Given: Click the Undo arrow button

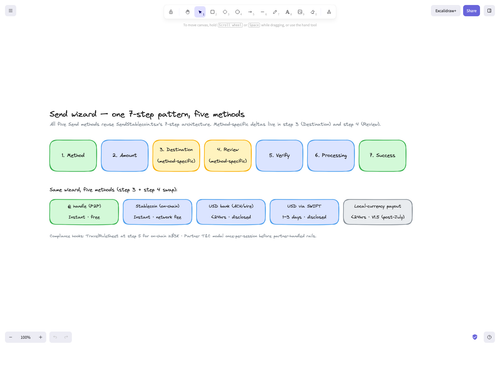Looking at the screenshot, I should [x=55, y=337].
